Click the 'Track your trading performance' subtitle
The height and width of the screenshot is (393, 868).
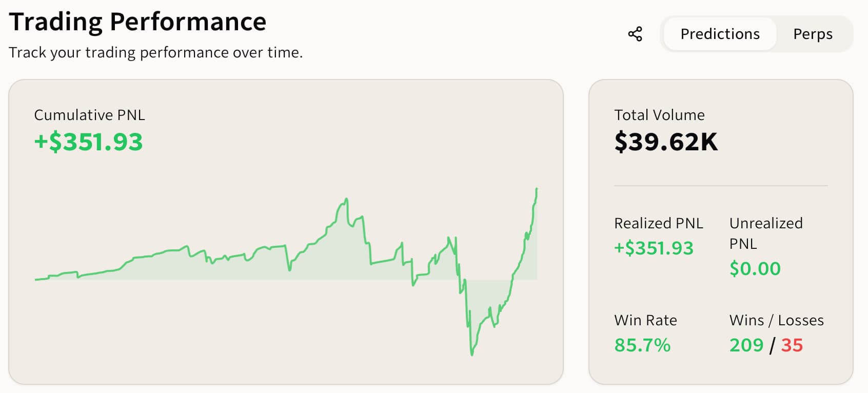(155, 53)
